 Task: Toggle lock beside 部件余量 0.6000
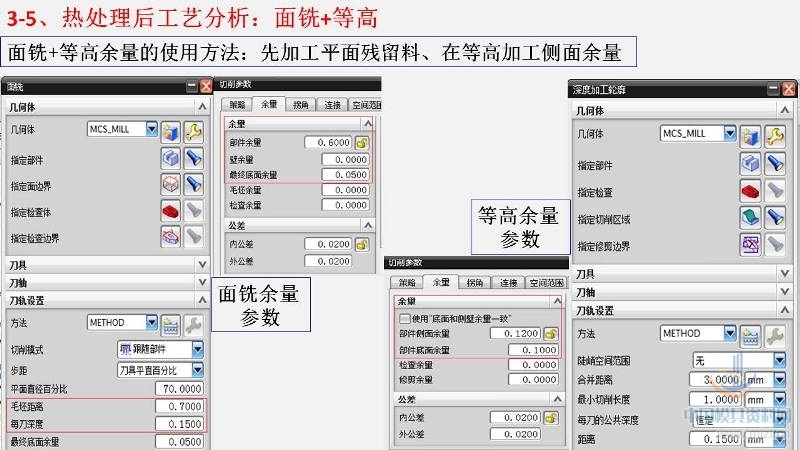(x=362, y=143)
